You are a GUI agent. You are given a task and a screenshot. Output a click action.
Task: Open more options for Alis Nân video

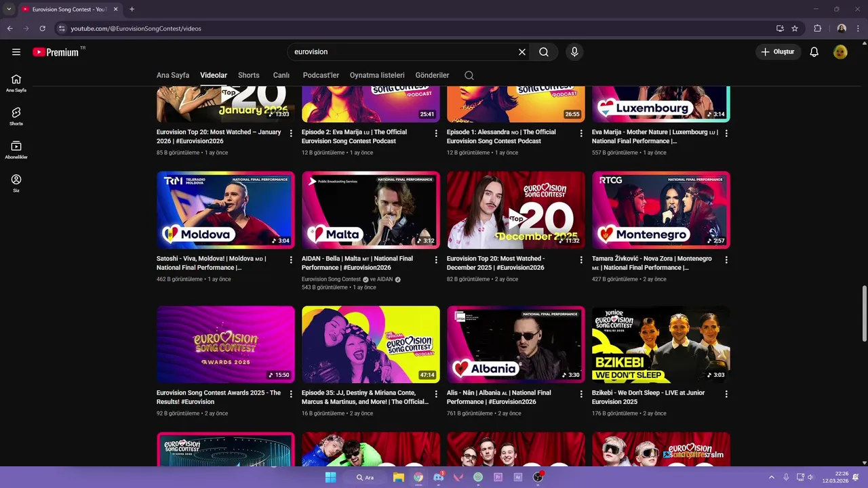coord(581,394)
